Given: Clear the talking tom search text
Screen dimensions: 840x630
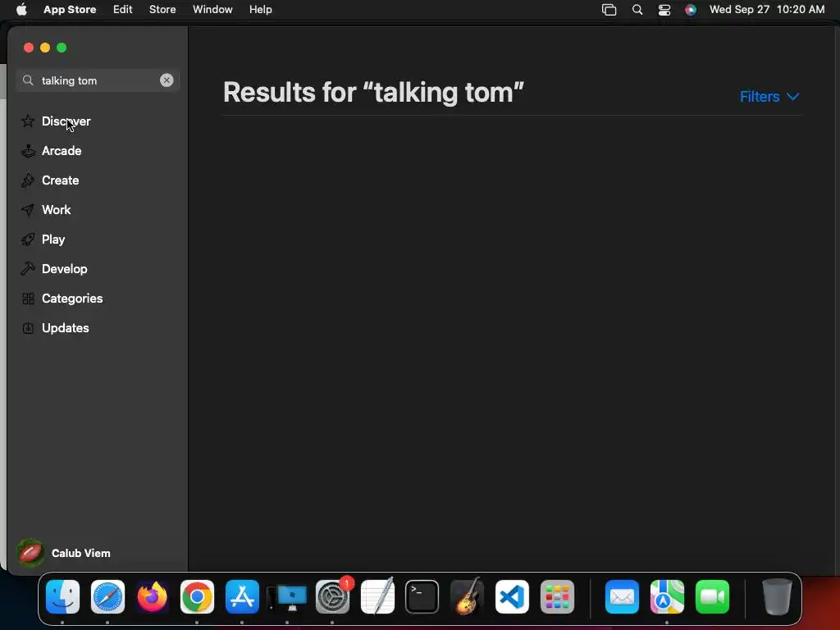Looking at the screenshot, I should [x=167, y=80].
